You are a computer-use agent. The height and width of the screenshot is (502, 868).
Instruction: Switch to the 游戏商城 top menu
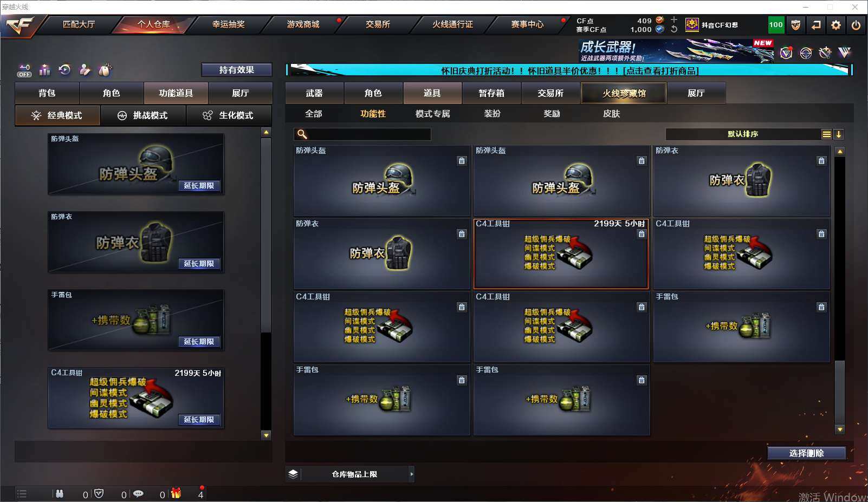coord(303,24)
